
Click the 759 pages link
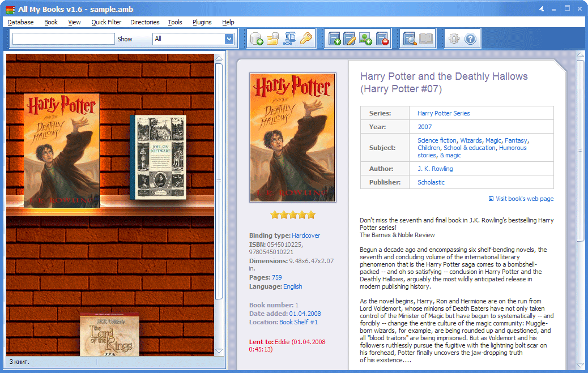[277, 277]
